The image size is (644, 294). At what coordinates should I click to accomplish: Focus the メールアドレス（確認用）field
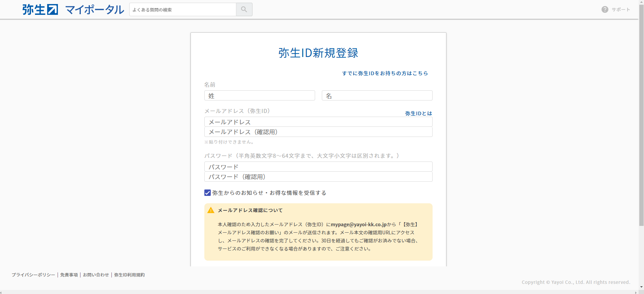click(x=318, y=132)
